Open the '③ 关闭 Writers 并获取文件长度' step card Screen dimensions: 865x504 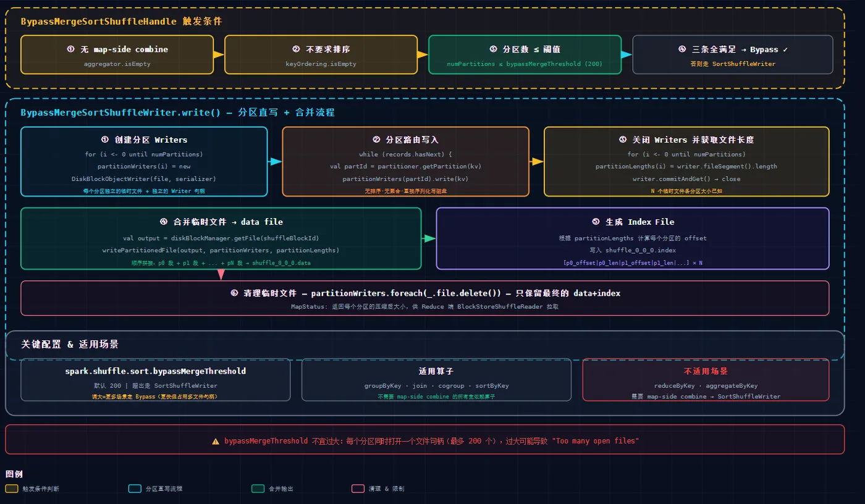(x=686, y=162)
